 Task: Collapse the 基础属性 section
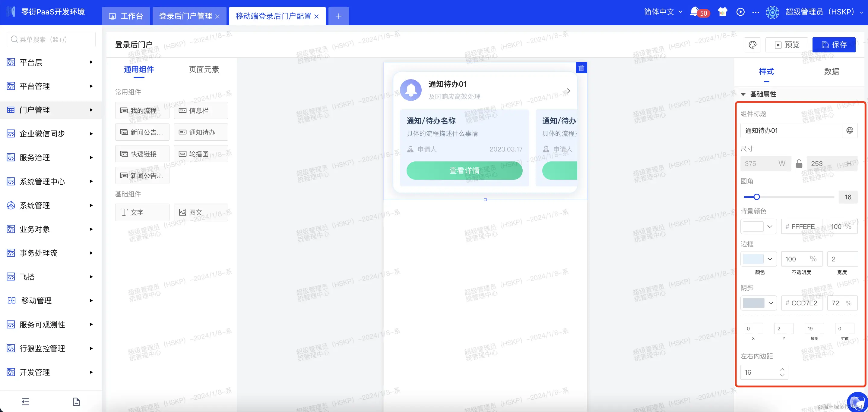pos(743,94)
